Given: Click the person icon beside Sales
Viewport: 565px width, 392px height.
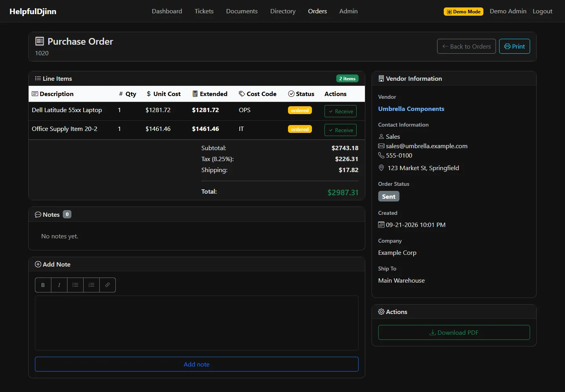Looking at the screenshot, I should pos(381,136).
